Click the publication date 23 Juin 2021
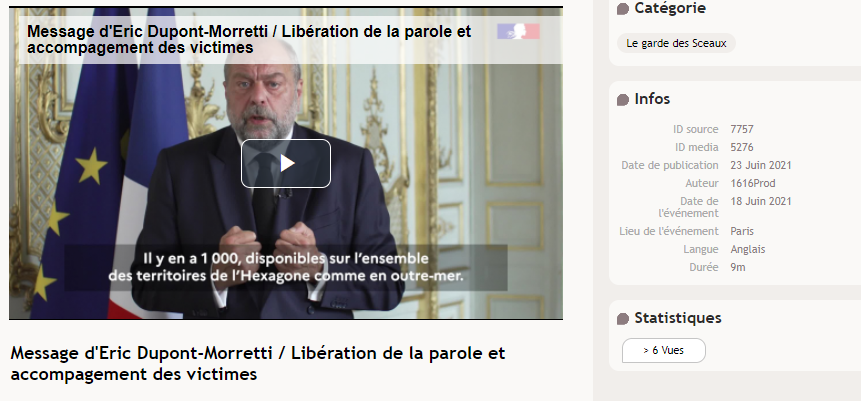Image resolution: width=861 pixels, height=401 pixels. [x=761, y=165]
